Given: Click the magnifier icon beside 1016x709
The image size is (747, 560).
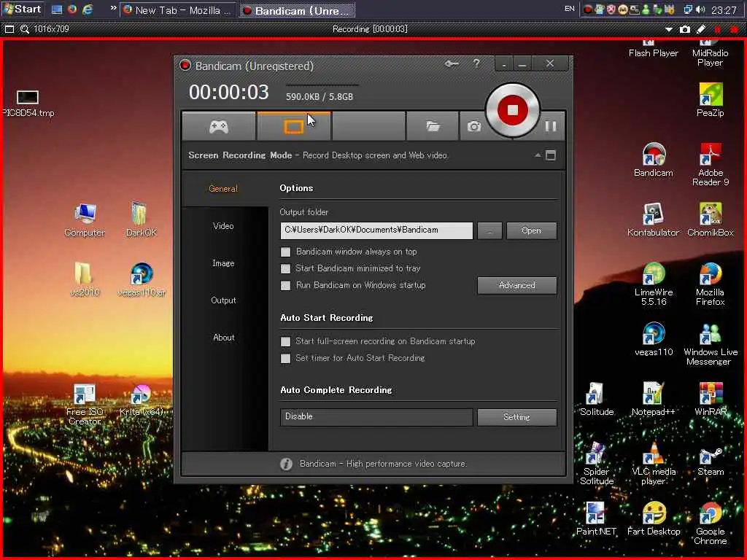Looking at the screenshot, I should 24,29.
